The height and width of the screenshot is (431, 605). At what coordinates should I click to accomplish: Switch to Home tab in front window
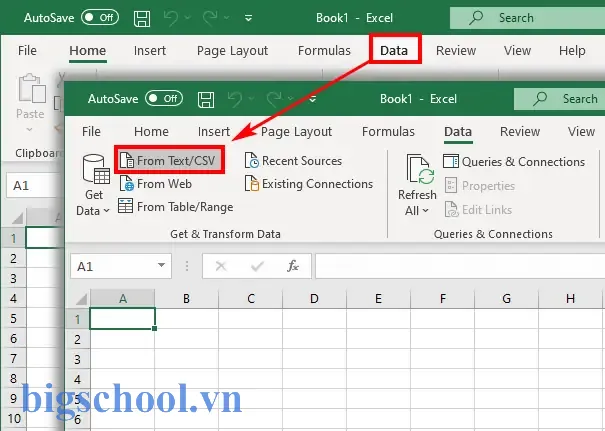tap(151, 132)
